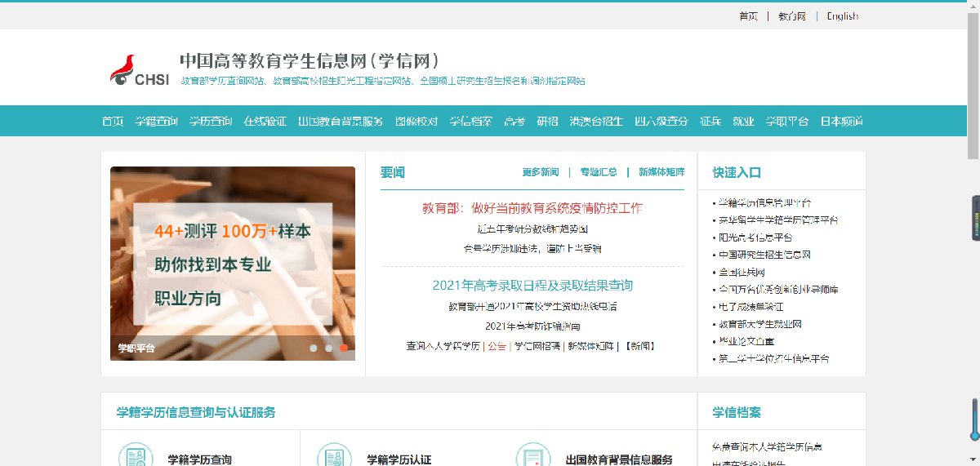980x466 pixels.
Task: Open the 近五年考研分数线趋势图 news item
Action: pyautogui.click(x=532, y=229)
